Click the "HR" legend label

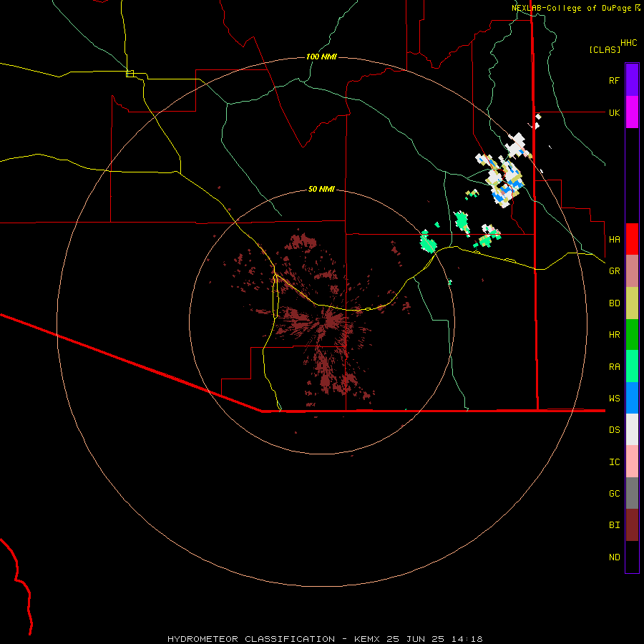point(614,334)
